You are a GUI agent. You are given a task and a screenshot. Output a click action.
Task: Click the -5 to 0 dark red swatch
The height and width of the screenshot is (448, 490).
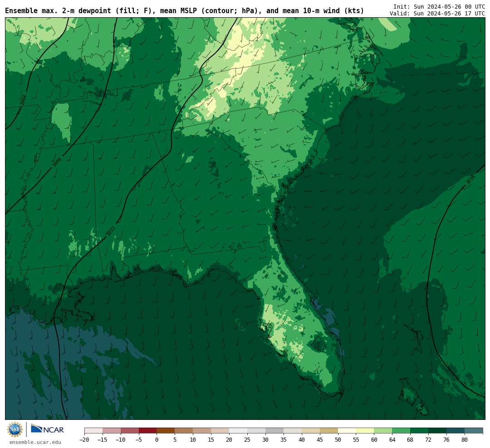pyautogui.click(x=148, y=431)
